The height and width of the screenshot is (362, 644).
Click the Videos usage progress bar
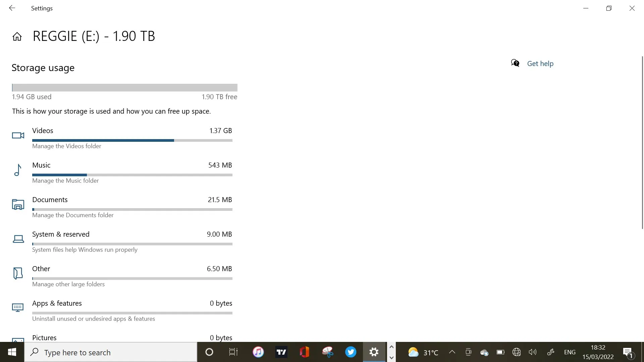(x=132, y=140)
